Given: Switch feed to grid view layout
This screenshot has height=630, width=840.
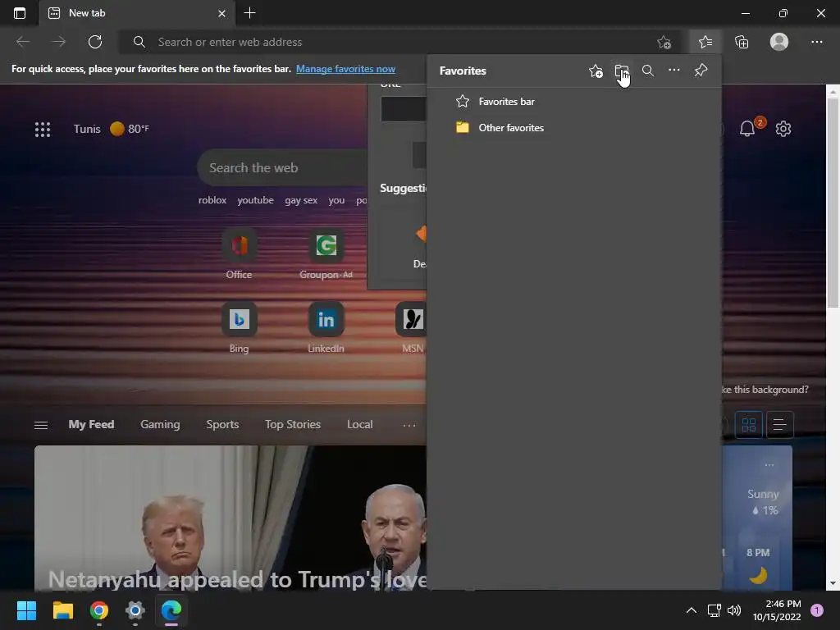Looking at the screenshot, I should point(748,425).
